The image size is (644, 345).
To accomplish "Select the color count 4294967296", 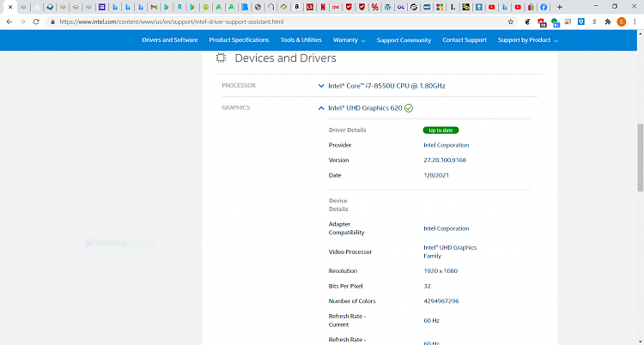I will point(441,301).
